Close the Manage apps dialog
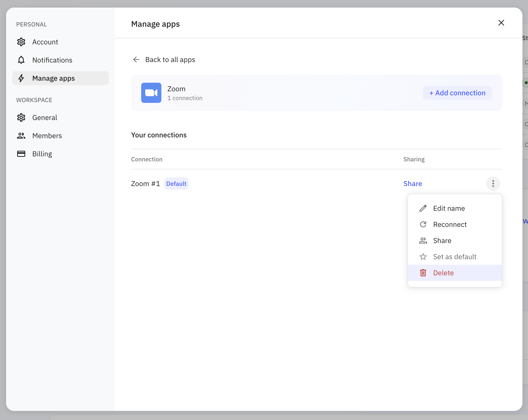This screenshot has height=420, width=528. (501, 23)
